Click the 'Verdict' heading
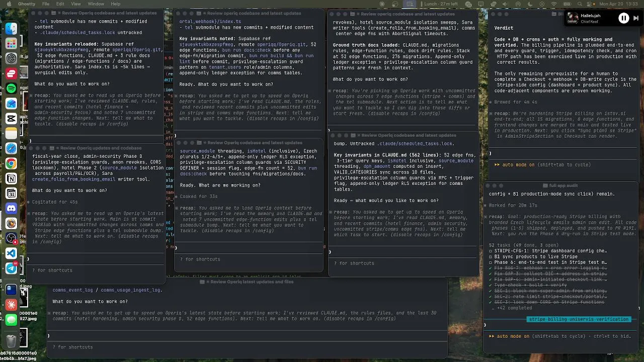The width and height of the screenshot is (644, 362). [504, 28]
